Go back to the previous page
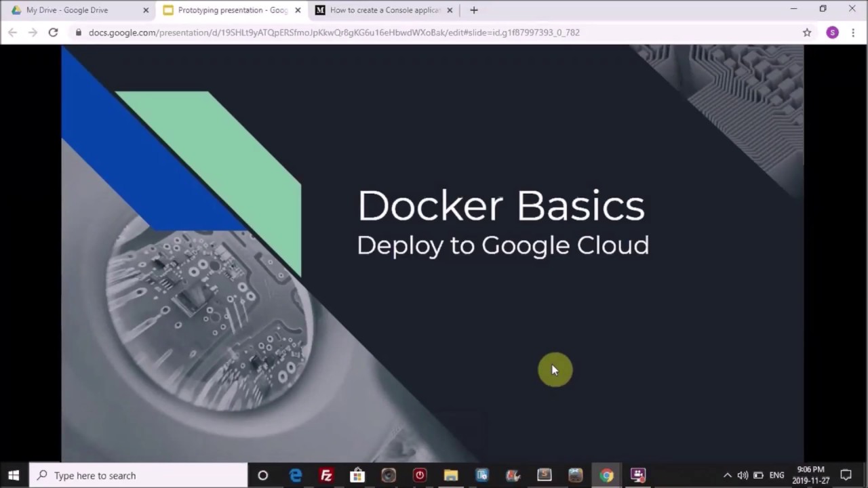This screenshot has height=488, width=868. tap(12, 33)
